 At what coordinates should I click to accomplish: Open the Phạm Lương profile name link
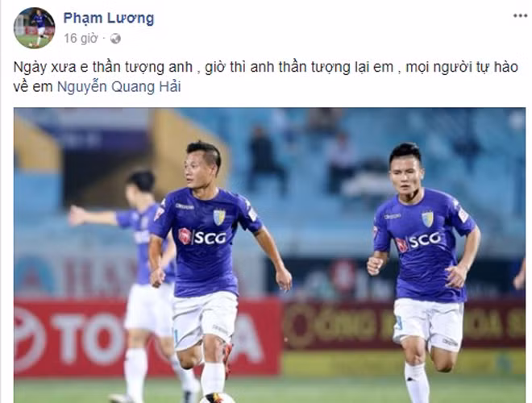pyautogui.click(x=109, y=19)
